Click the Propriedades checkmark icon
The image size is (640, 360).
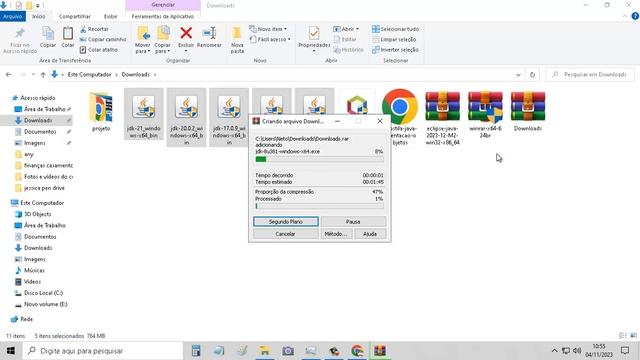(314, 33)
